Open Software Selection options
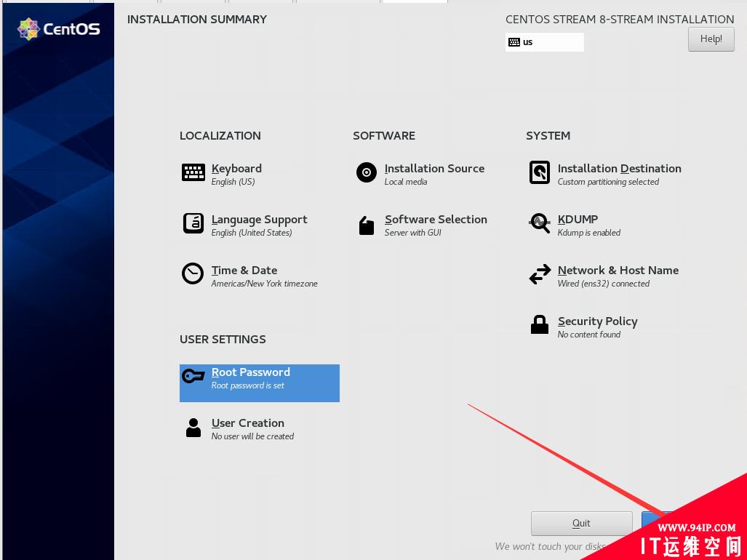 [436, 220]
